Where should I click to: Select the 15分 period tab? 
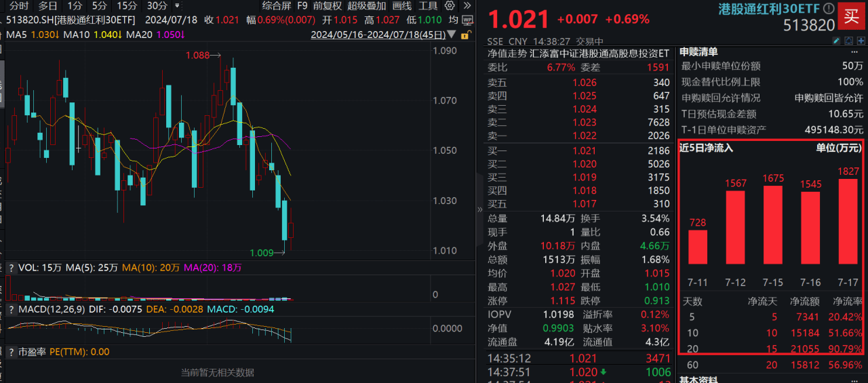coord(127,5)
